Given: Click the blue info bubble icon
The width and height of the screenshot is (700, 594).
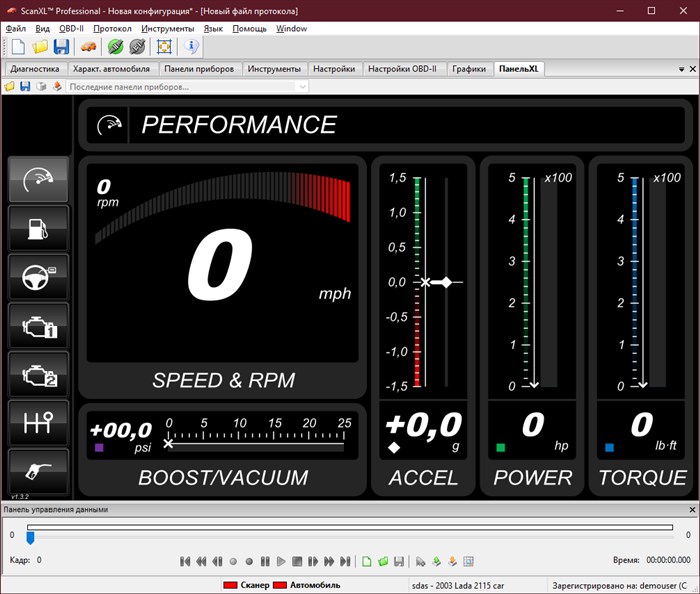Looking at the screenshot, I should click(191, 47).
